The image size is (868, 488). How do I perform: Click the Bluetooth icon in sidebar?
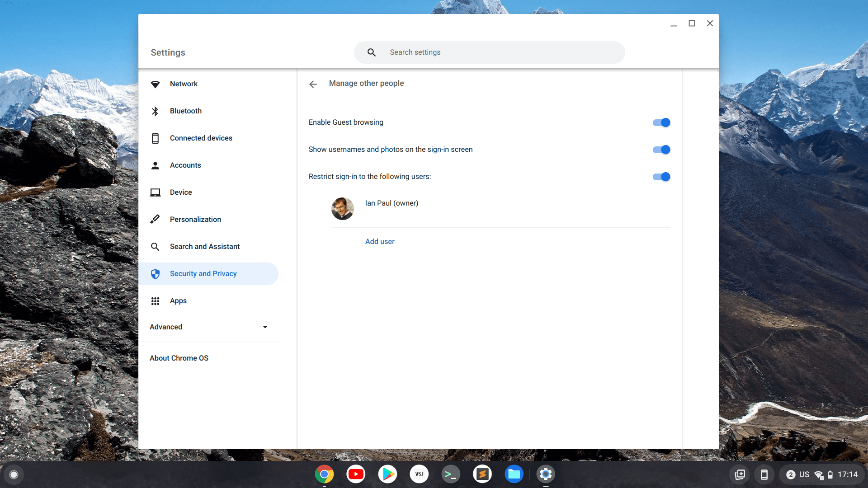point(155,111)
